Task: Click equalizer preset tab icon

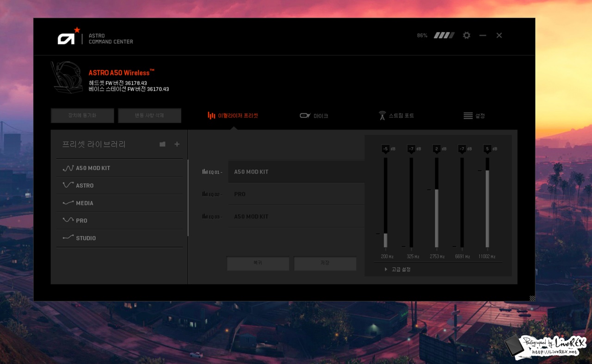Action: point(211,116)
